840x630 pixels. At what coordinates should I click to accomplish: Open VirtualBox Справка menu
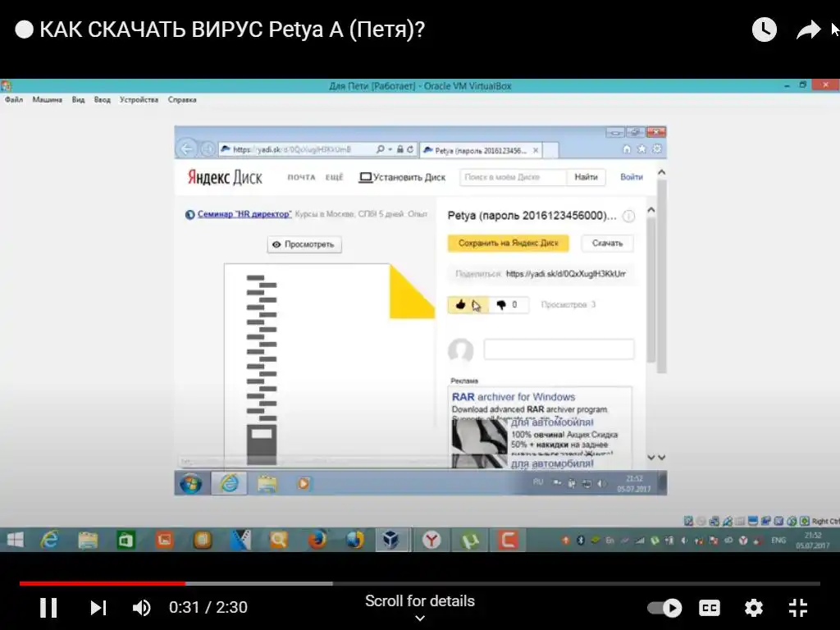tap(182, 99)
